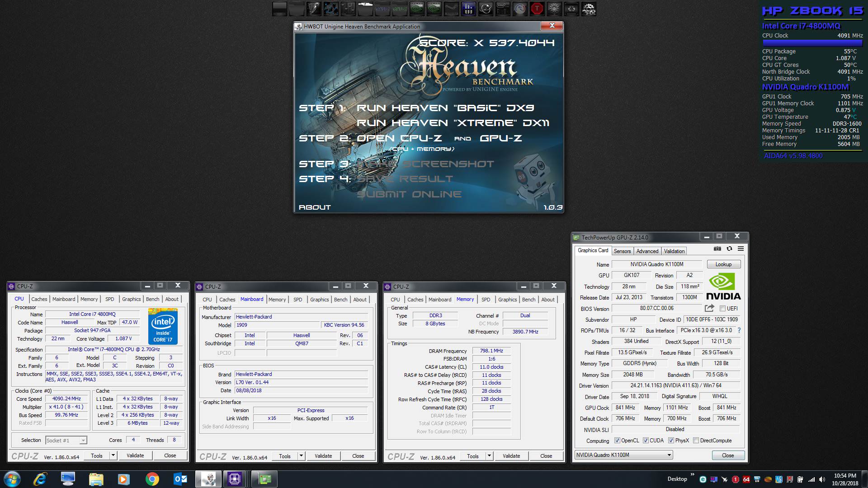The height and width of the screenshot is (488, 868).
Task: Click the Show Desktop strip beside clock
Action: click(864, 479)
